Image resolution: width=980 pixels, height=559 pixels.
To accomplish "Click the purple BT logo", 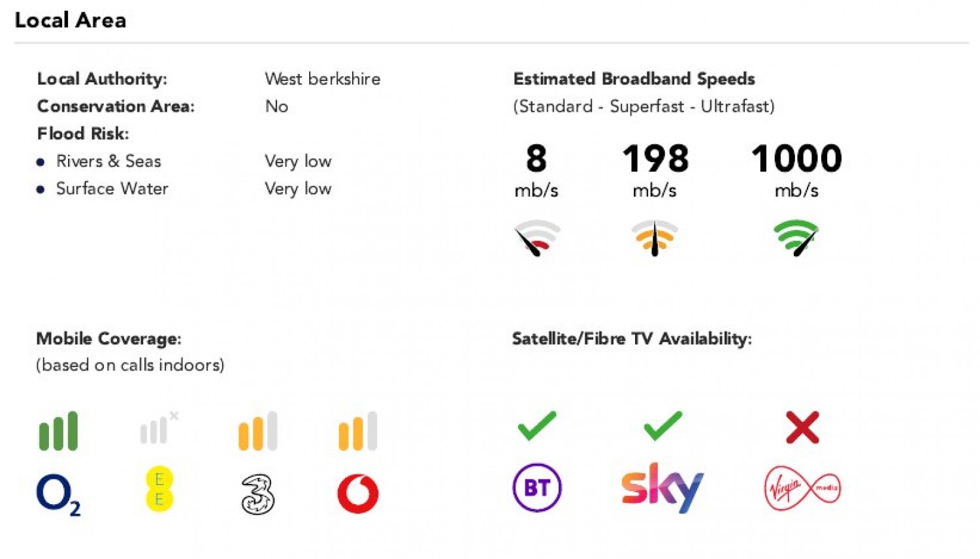I will click(537, 488).
